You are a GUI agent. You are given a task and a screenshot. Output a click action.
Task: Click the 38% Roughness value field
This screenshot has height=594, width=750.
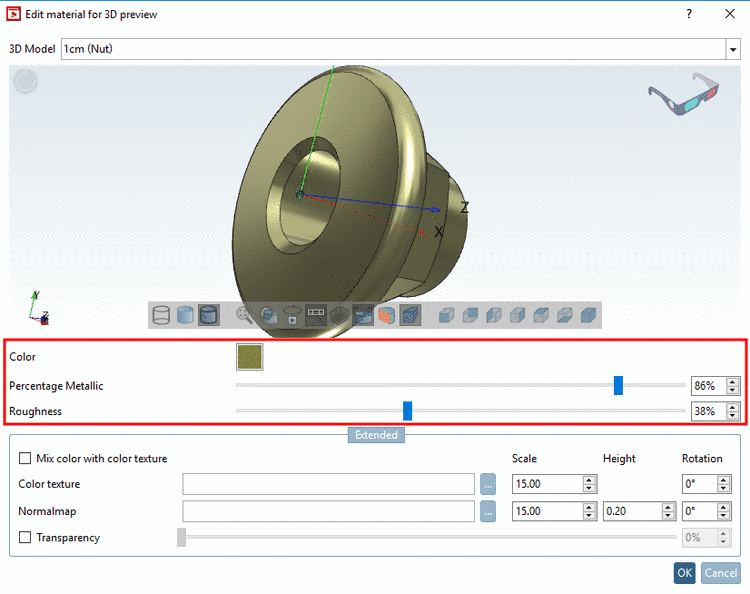[x=709, y=411]
